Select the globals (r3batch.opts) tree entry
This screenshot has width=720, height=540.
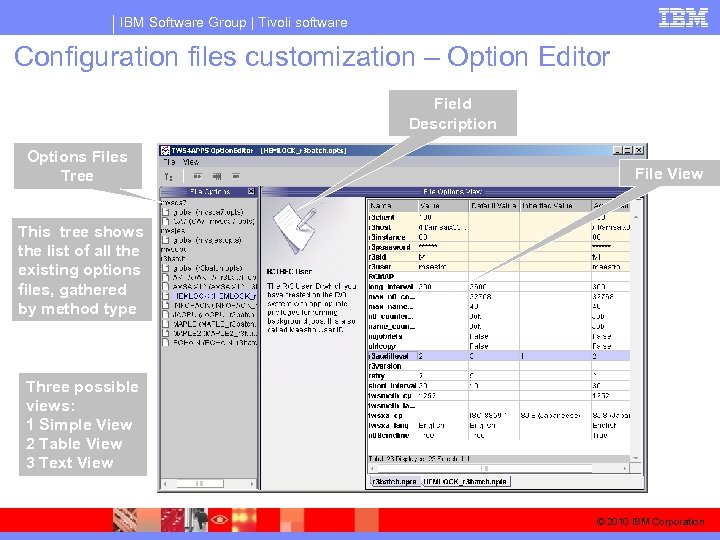pos(207,268)
